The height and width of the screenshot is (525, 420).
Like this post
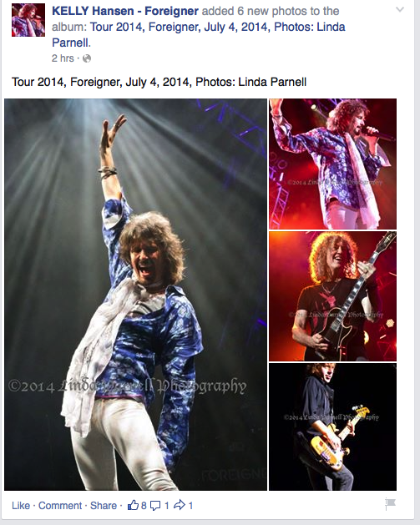(x=21, y=506)
